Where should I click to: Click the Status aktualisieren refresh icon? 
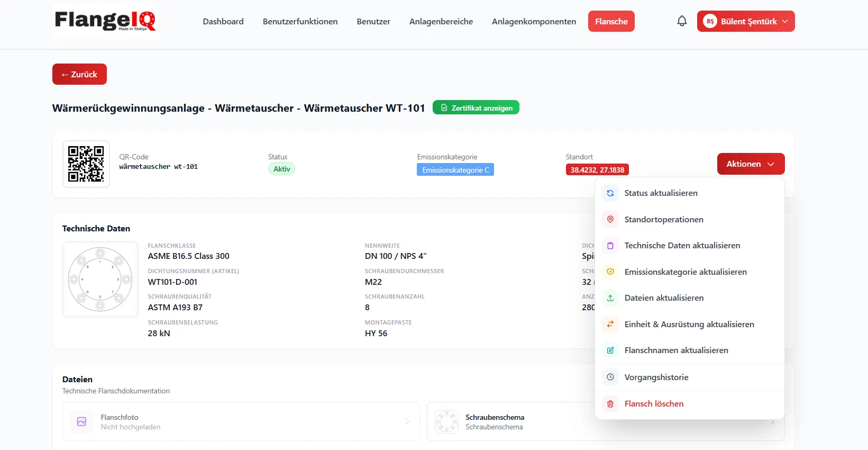[610, 193]
